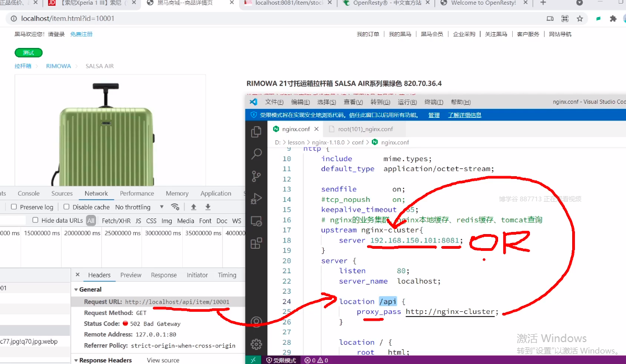Open the No throttling dropdown

[x=139, y=207]
